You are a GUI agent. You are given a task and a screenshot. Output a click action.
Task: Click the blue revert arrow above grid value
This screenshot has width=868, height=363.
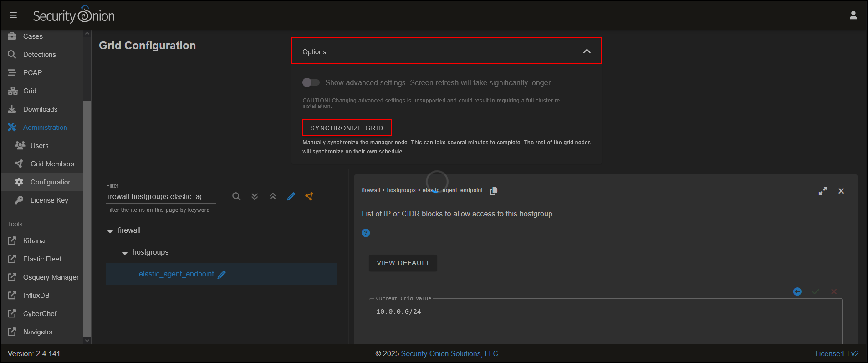797,291
